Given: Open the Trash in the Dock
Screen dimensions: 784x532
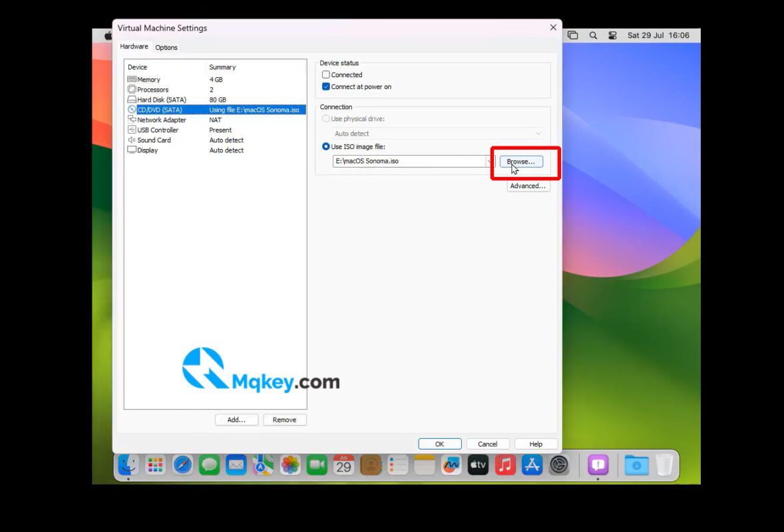Looking at the screenshot, I should [664, 465].
